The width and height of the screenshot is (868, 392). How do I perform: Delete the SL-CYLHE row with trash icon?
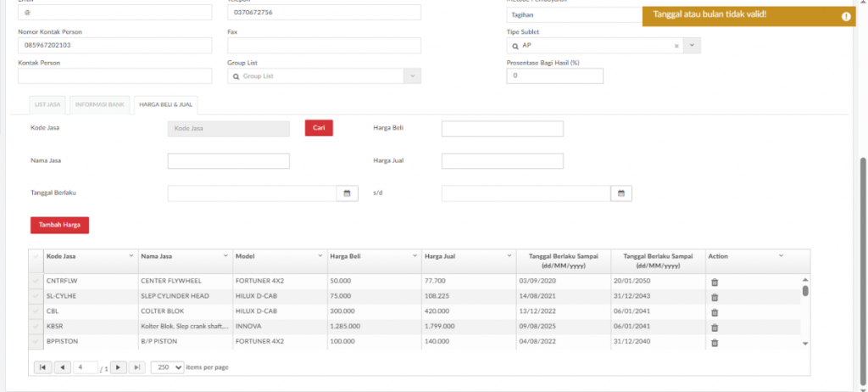pos(714,297)
